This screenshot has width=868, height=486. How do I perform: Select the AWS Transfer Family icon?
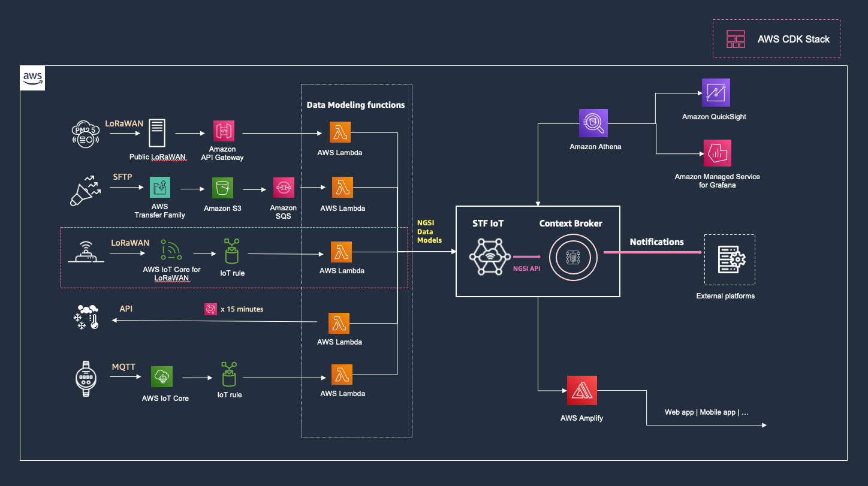159,188
